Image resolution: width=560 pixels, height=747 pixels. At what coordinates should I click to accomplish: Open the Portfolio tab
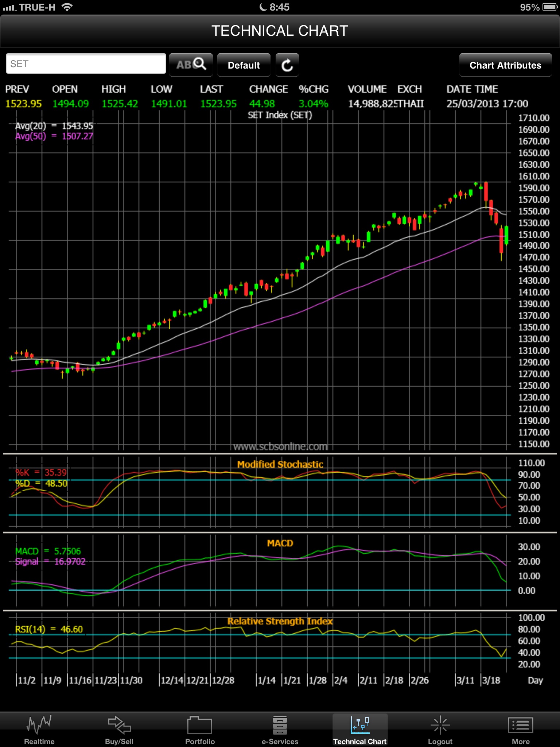(x=200, y=729)
